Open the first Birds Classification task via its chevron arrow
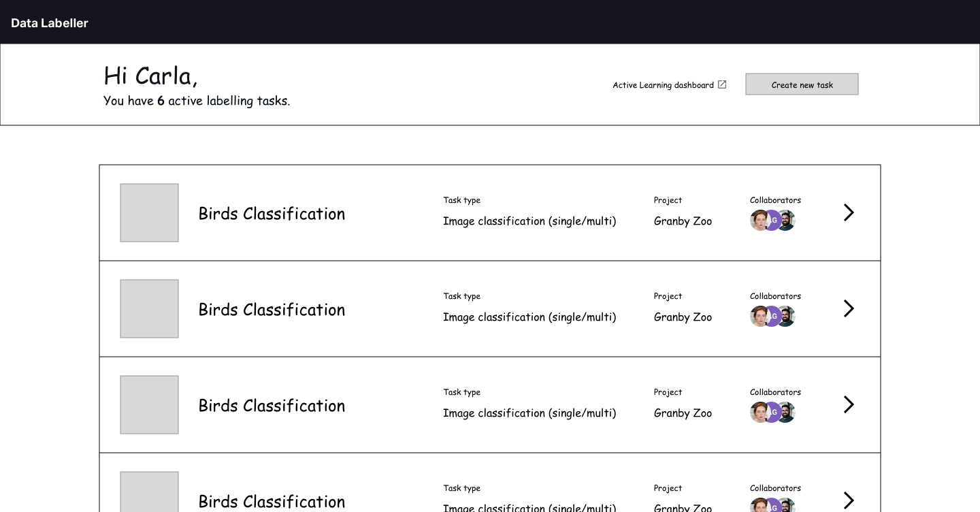The image size is (980, 512). [848, 212]
